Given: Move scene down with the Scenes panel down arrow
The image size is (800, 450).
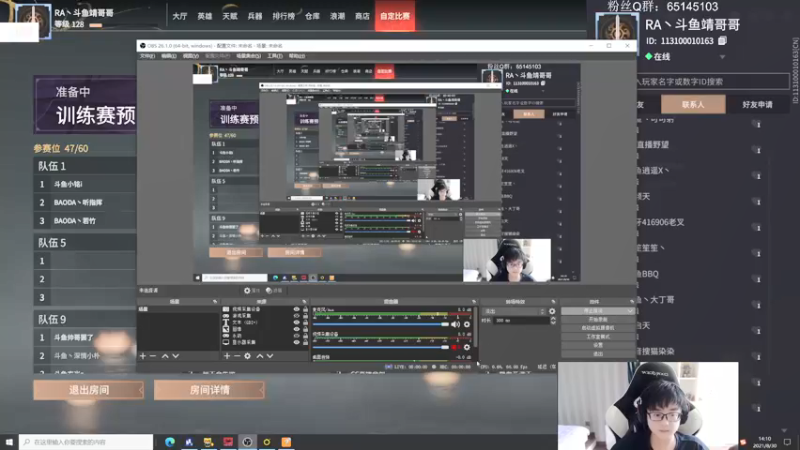Looking at the screenshot, I should coord(176,356).
